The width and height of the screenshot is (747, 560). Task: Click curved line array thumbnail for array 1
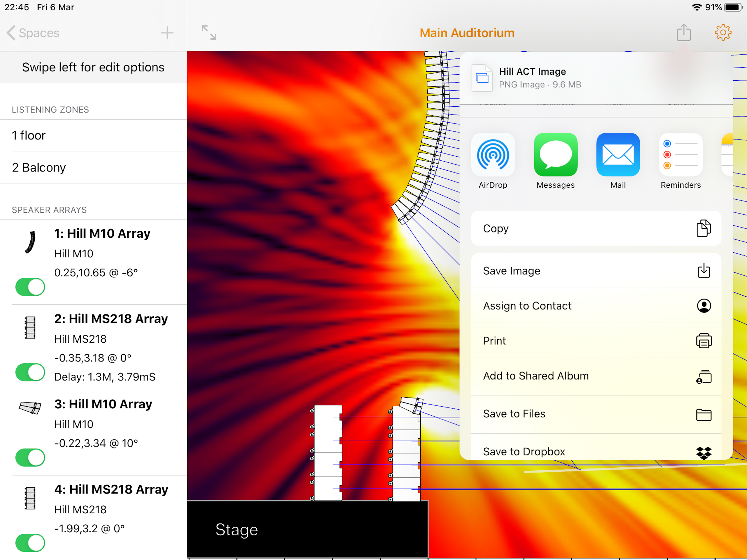30,242
